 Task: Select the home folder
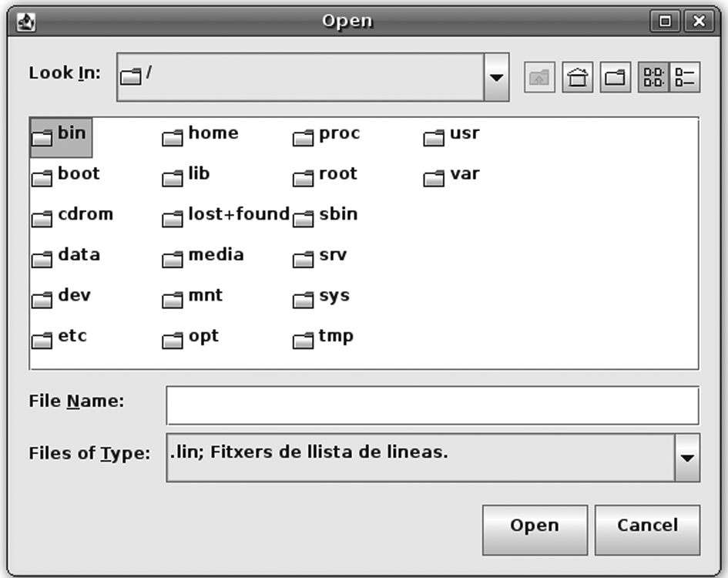click(x=200, y=136)
